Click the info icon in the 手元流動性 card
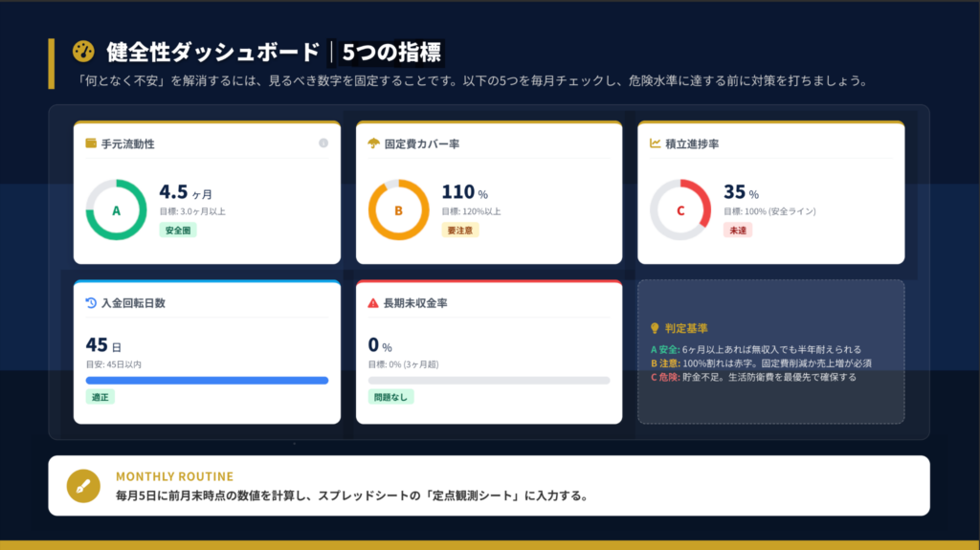This screenshot has height=550, width=980. [x=323, y=143]
